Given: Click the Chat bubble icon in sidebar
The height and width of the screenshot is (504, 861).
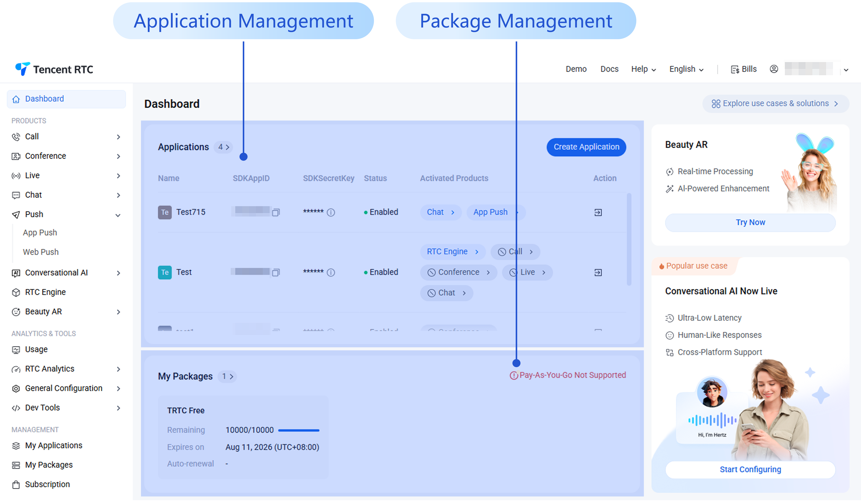Looking at the screenshot, I should coord(16,195).
